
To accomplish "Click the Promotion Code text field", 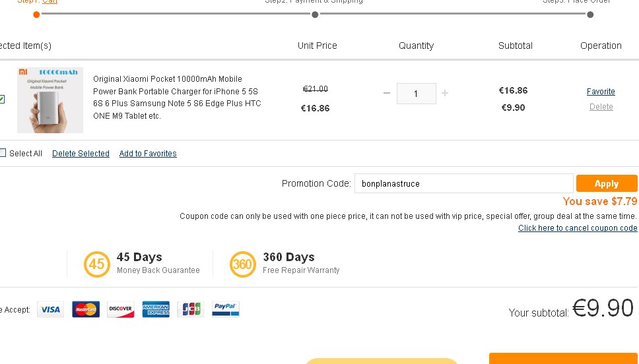I will [463, 183].
